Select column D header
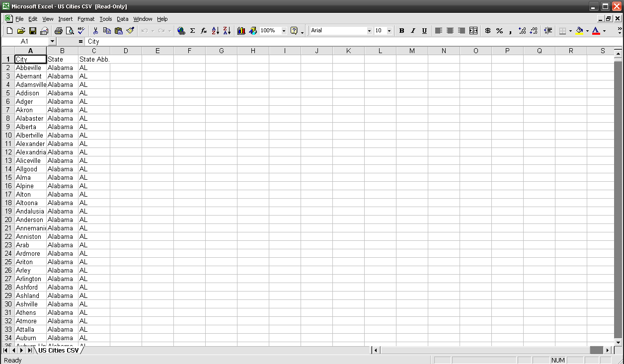 (126, 51)
